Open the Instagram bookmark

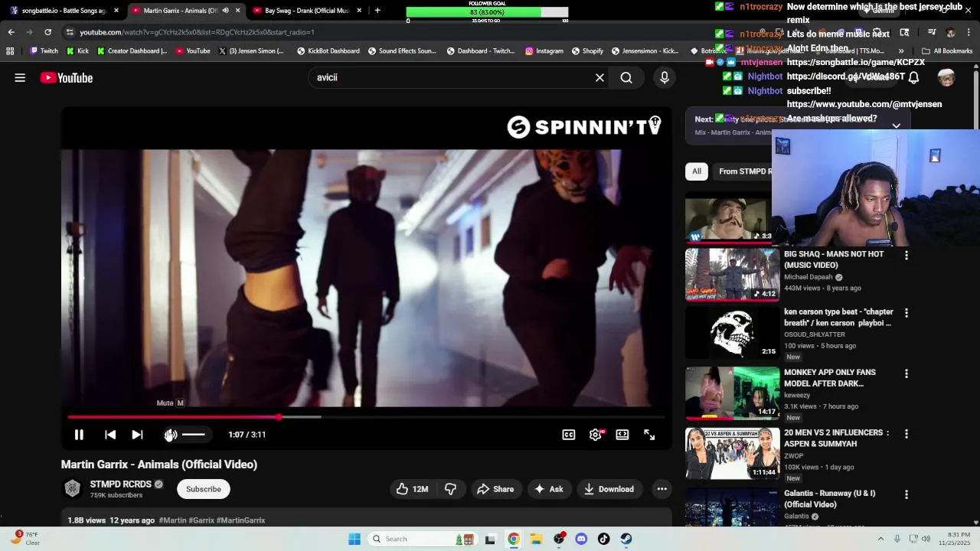pos(544,51)
